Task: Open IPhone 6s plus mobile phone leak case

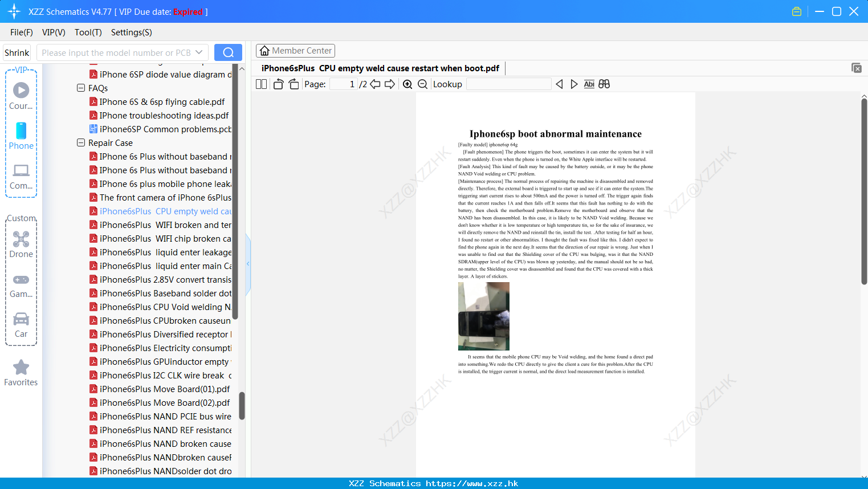Action: point(161,184)
